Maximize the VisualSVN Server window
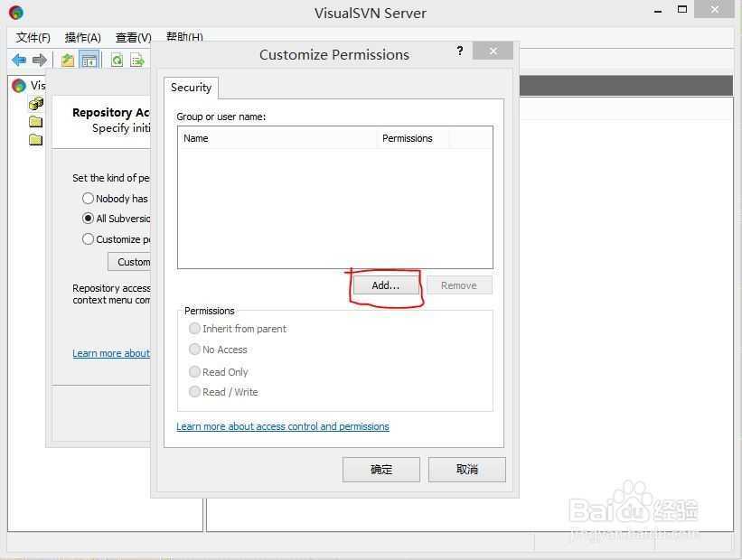742x560 pixels. click(682, 9)
